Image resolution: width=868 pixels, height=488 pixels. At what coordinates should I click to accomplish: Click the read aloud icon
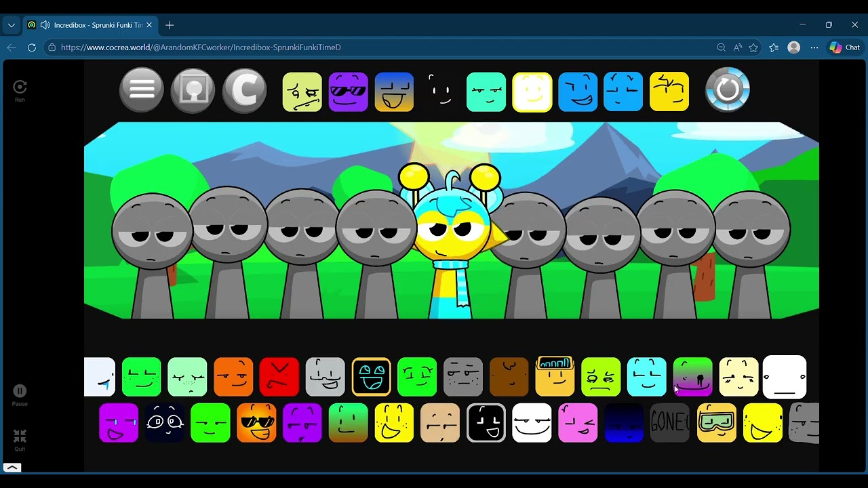point(737,47)
